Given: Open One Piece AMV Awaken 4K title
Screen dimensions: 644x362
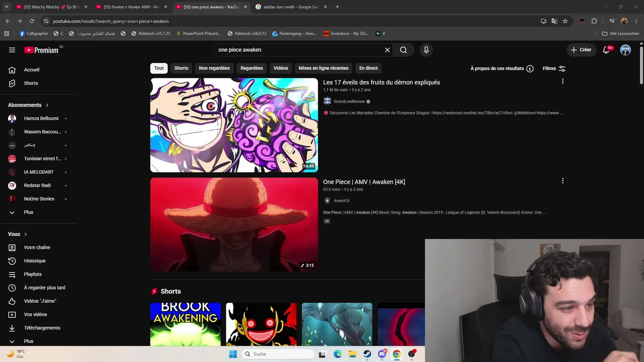Looking at the screenshot, I should (364, 182).
